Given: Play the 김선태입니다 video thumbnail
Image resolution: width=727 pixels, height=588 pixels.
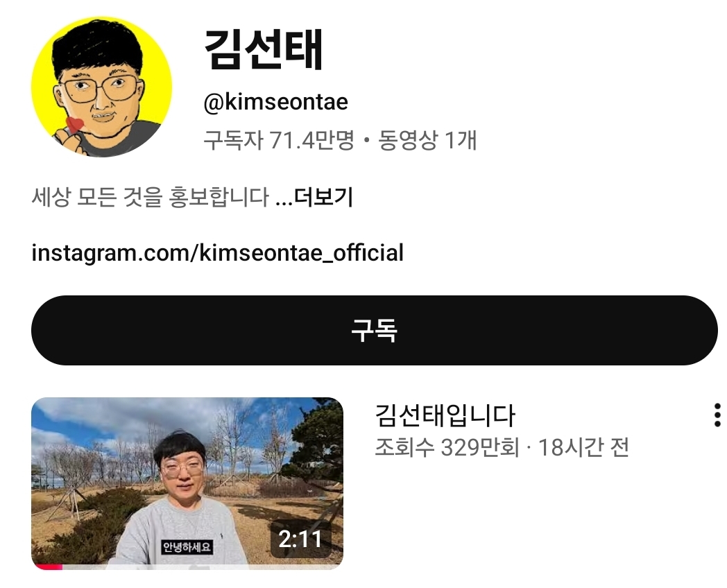Looking at the screenshot, I should pos(187,483).
